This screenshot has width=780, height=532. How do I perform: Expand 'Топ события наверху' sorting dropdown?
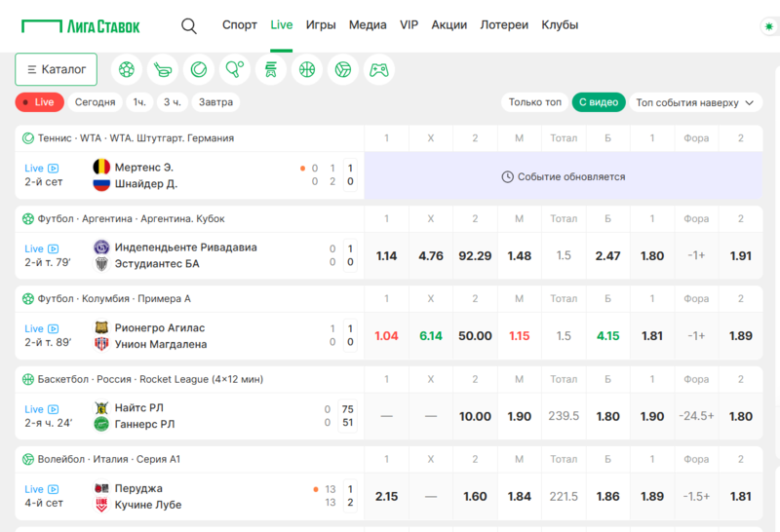(x=695, y=102)
